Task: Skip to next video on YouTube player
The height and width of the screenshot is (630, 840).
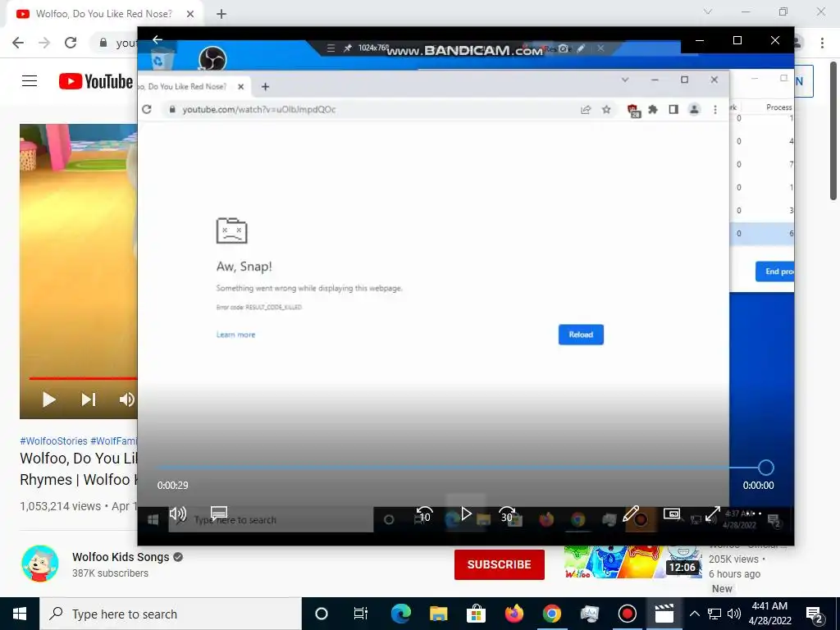Action: [x=89, y=399]
